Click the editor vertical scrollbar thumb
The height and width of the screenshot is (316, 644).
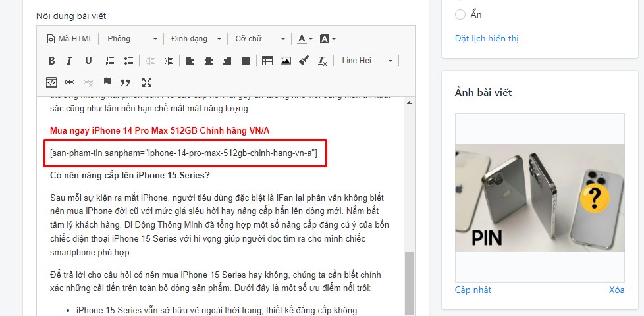pyautogui.click(x=409, y=283)
